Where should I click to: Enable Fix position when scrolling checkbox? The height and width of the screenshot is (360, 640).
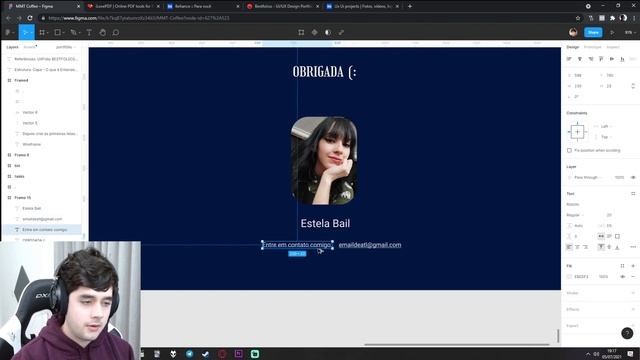click(x=569, y=151)
